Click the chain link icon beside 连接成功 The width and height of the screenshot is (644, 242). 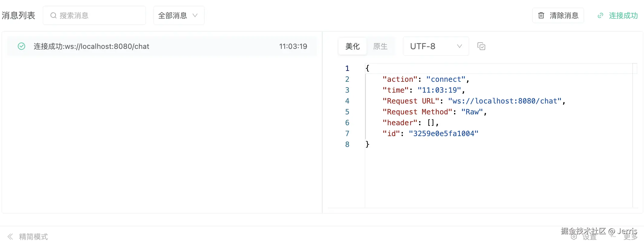pos(600,15)
